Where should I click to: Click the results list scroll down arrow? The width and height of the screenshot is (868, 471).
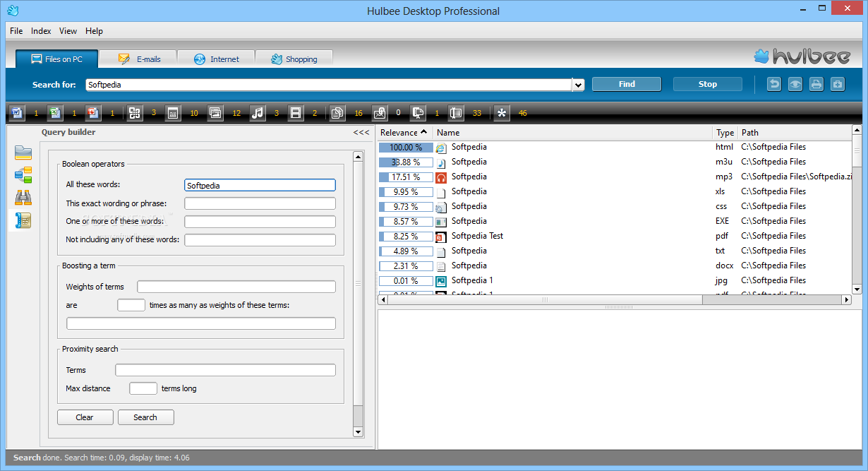(x=857, y=289)
